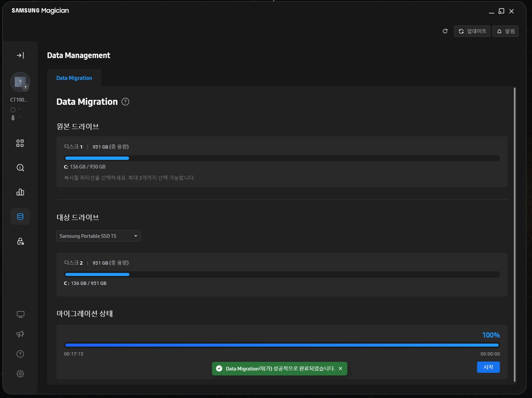Switch to the Data Migration tab
Screen dimensions: 532x398
point(74,78)
